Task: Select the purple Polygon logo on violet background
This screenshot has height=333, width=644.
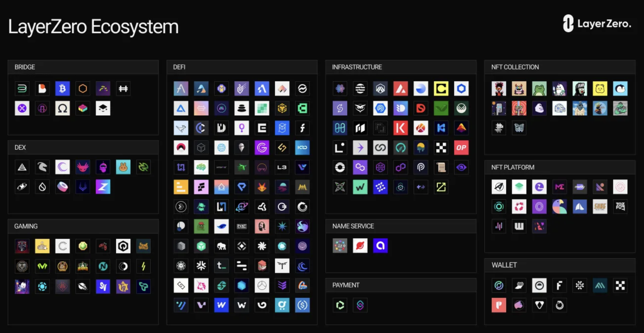Action: click(360, 167)
